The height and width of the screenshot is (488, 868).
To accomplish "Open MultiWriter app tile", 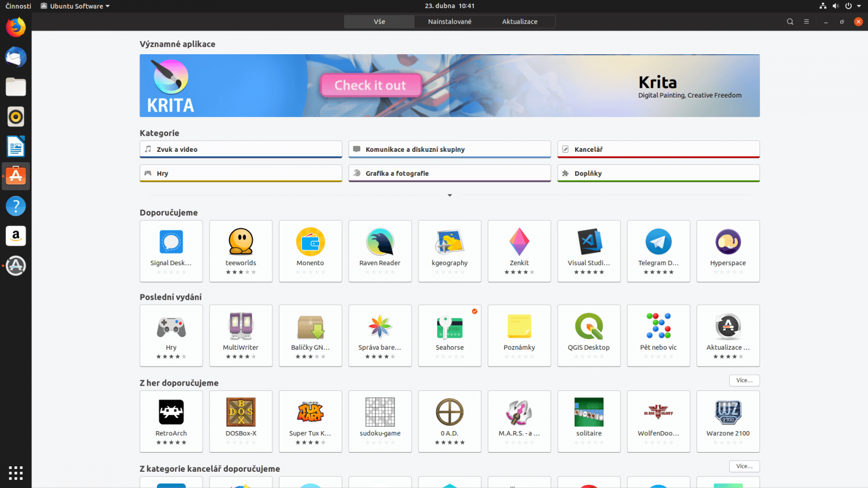I will click(x=241, y=336).
